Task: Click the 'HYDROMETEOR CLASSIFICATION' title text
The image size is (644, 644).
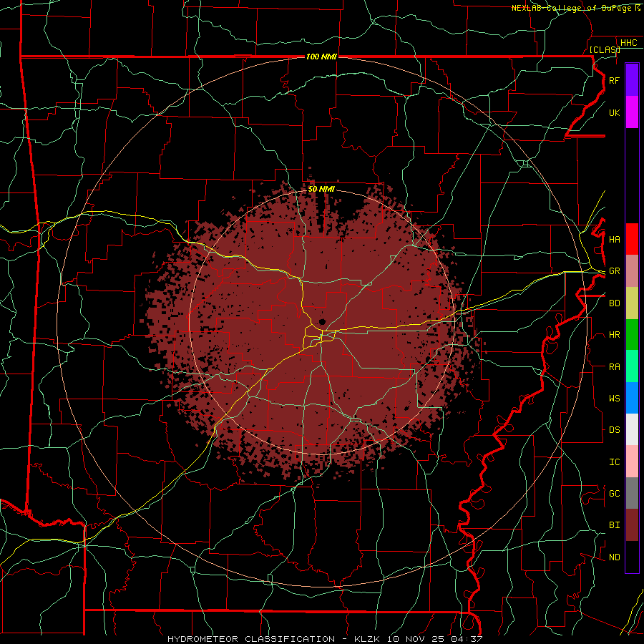Action: [x=251, y=639]
